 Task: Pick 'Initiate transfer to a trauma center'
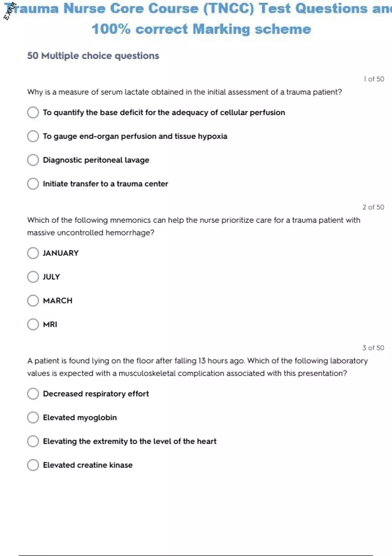coord(33,184)
